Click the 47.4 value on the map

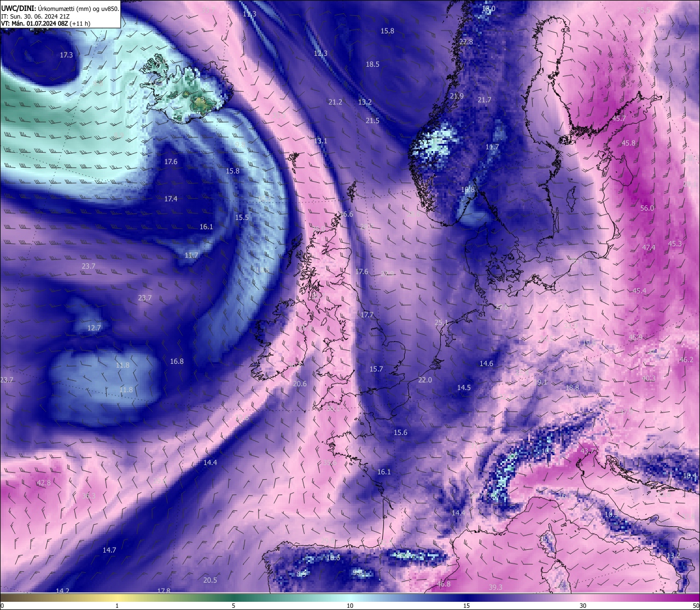coord(649,248)
